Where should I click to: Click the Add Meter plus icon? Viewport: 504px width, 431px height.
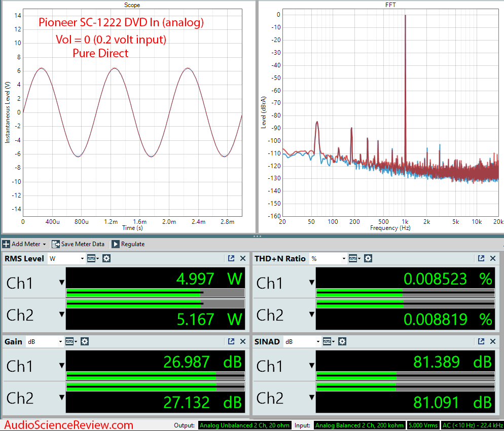coord(6,244)
